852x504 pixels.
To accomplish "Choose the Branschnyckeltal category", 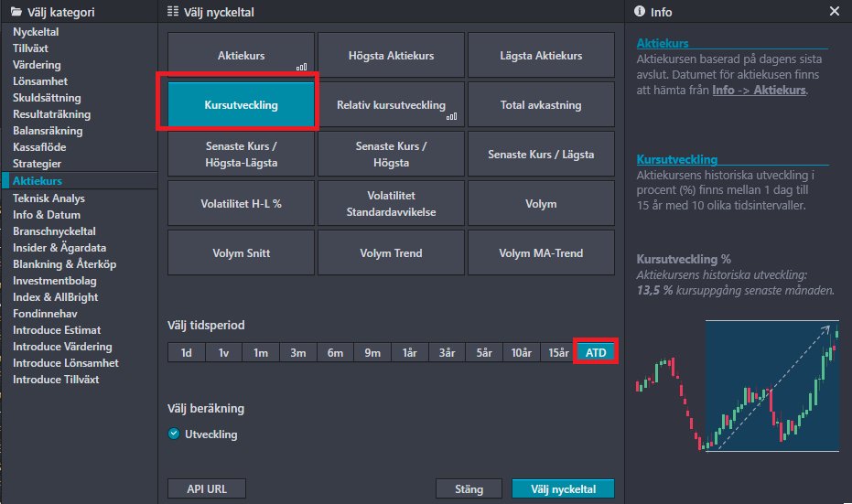I will (x=54, y=231).
